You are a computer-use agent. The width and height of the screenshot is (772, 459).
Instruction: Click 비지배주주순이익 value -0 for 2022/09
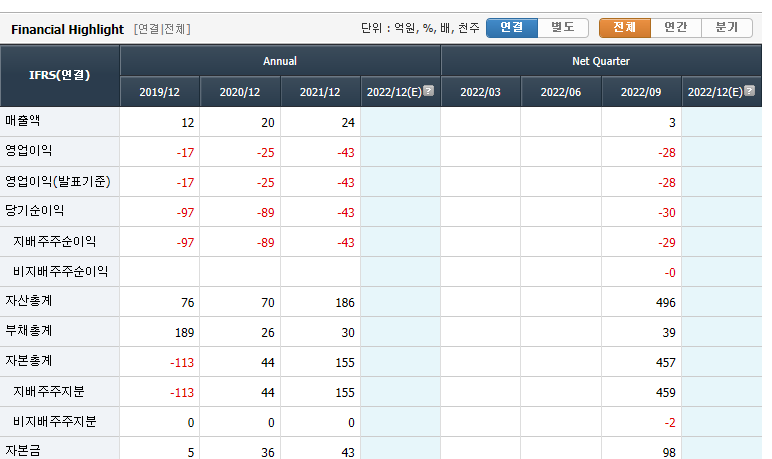(x=670, y=273)
